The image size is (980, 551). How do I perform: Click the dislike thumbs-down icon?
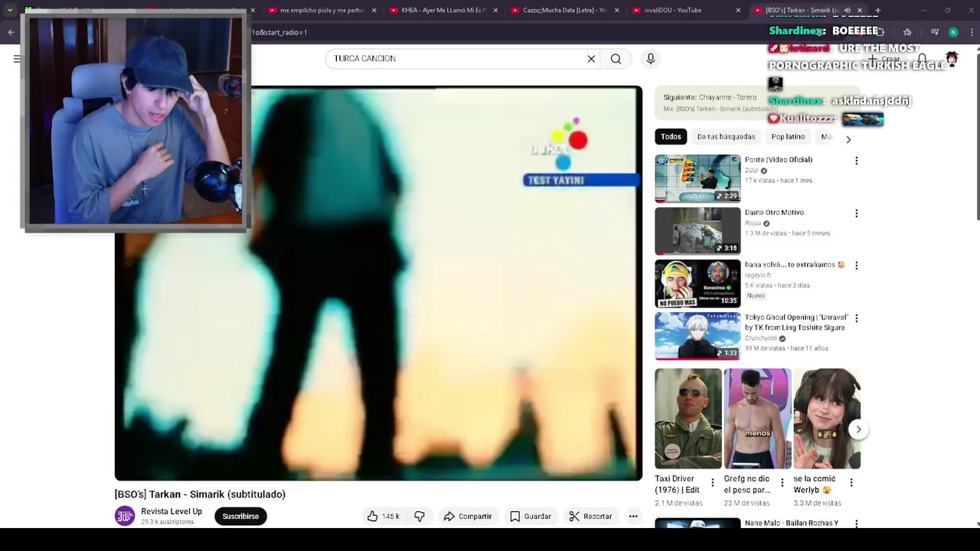click(x=420, y=517)
